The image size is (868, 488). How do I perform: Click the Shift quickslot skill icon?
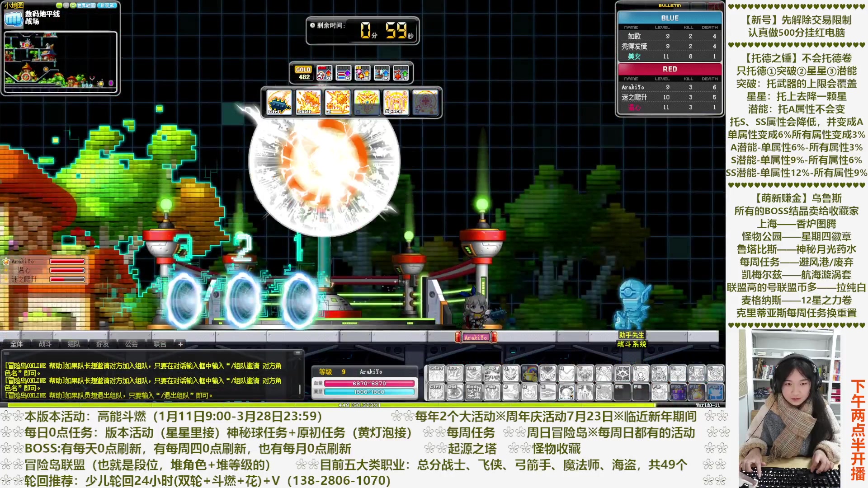pos(436,374)
